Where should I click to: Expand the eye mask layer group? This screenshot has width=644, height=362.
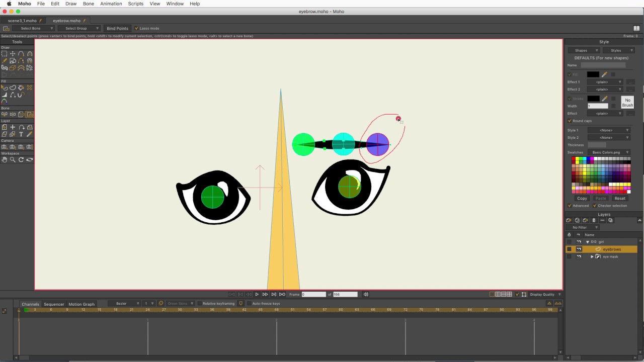pyautogui.click(x=592, y=256)
